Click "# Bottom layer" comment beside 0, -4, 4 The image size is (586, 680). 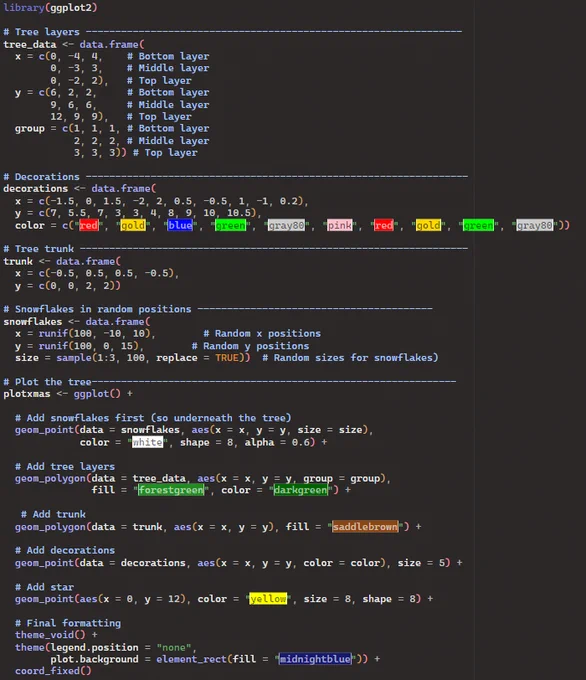(168, 56)
